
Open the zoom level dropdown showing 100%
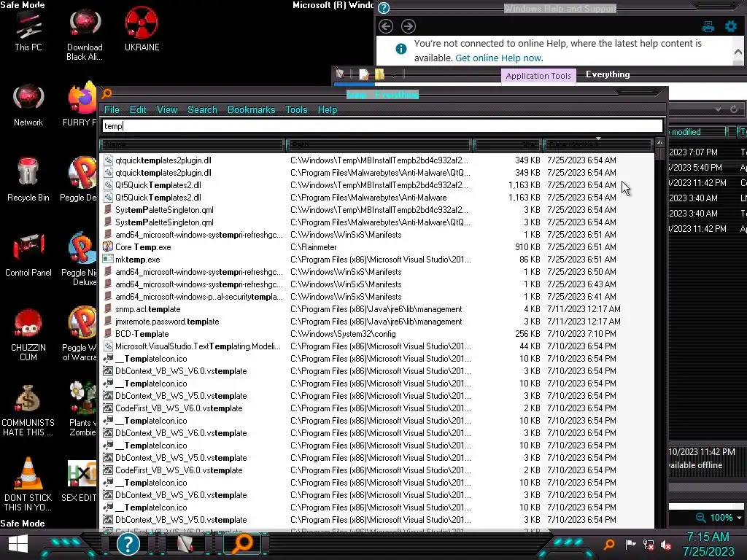[x=740, y=518]
